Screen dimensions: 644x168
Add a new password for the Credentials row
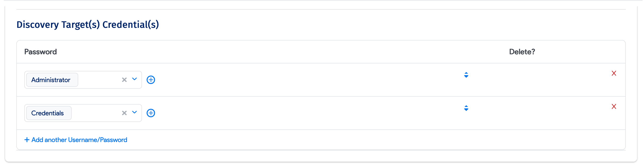(x=151, y=113)
